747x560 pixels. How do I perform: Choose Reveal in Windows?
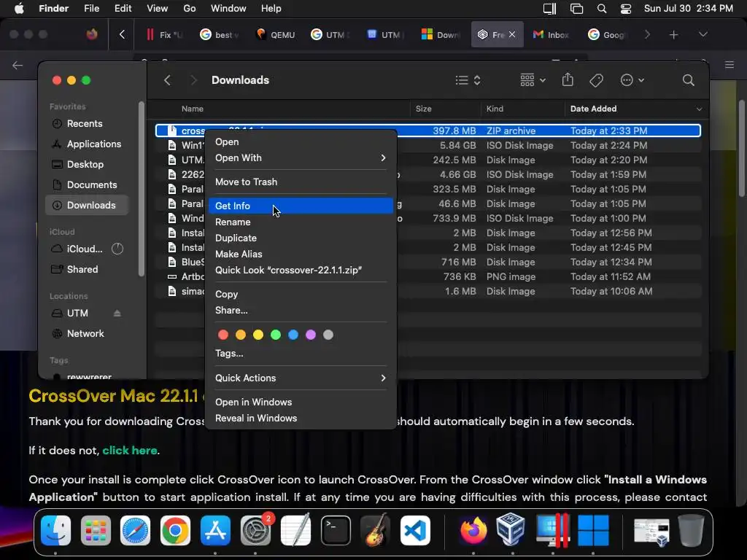[x=301, y=418]
